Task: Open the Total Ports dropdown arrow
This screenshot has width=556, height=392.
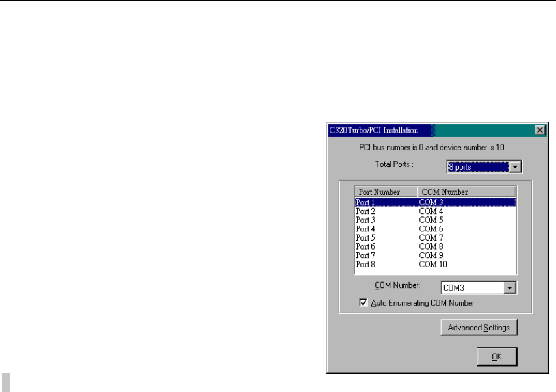Action: [515, 166]
